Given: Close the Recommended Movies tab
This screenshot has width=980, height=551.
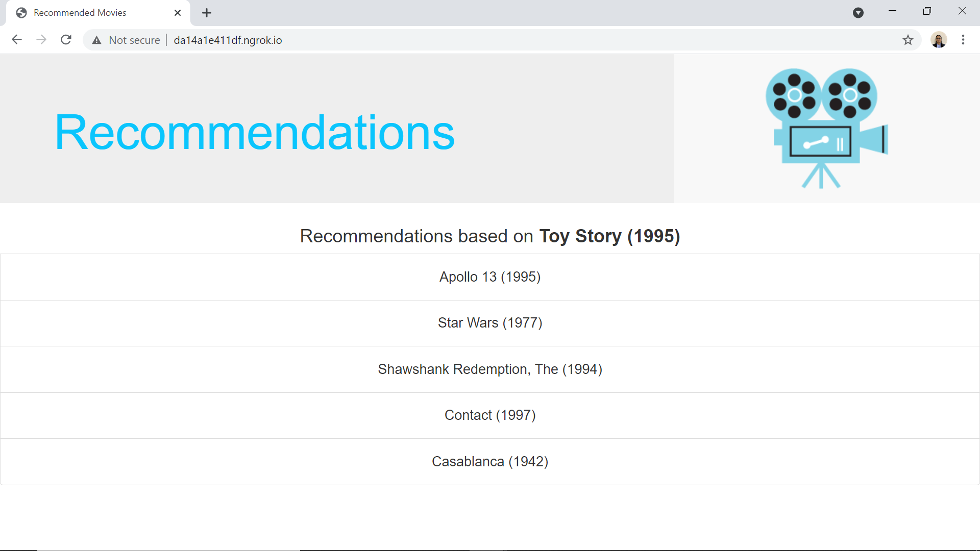Looking at the screenshot, I should click(177, 13).
